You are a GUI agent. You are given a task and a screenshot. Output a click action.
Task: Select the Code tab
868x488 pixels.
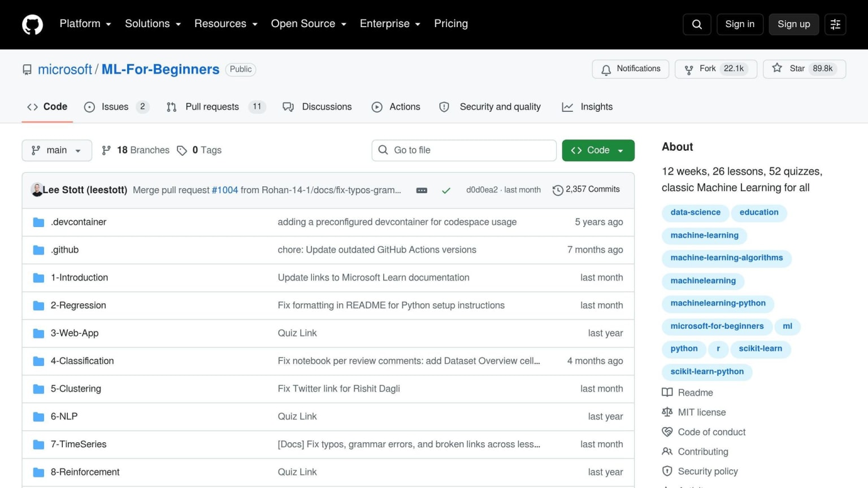(x=47, y=107)
